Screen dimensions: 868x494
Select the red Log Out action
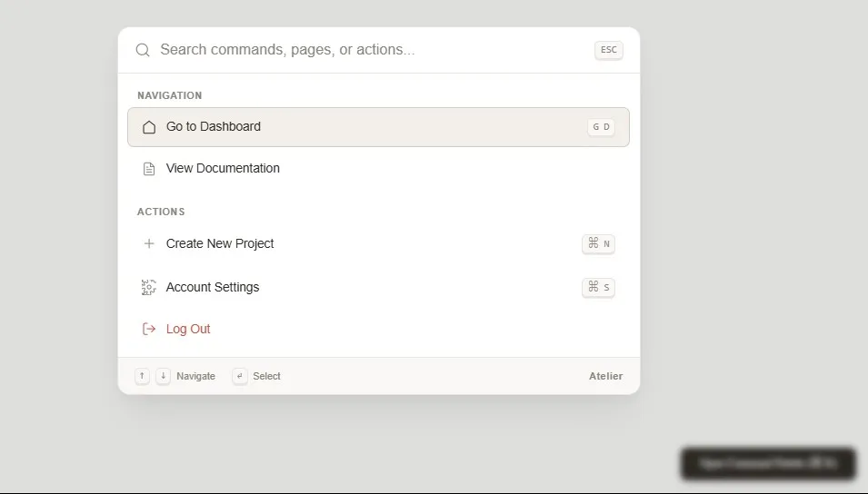tap(378, 329)
